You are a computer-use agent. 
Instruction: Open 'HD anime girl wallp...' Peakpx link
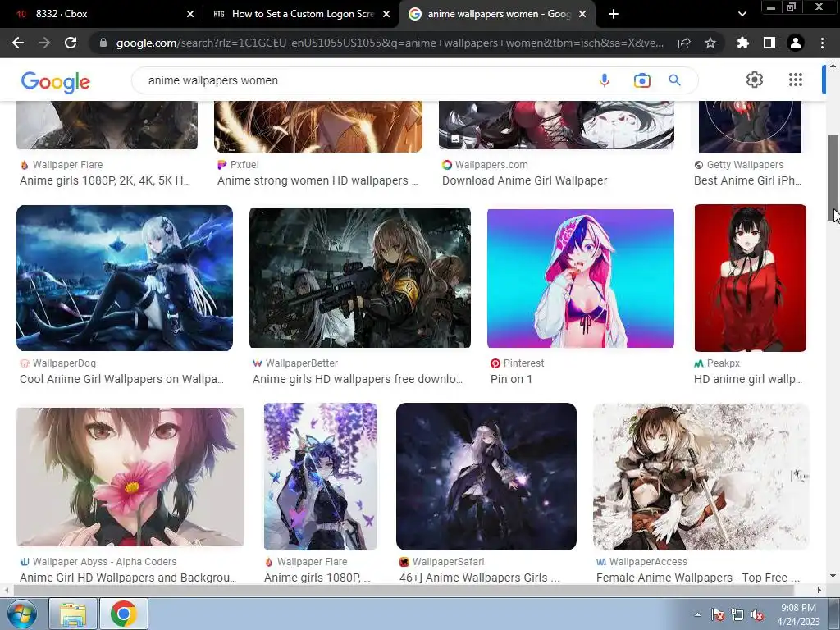pyautogui.click(x=748, y=379)
